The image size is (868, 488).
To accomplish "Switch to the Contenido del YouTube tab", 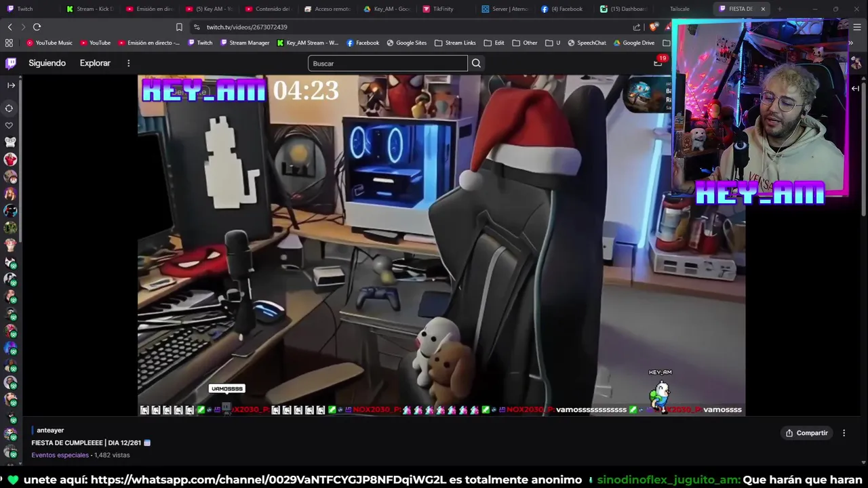I will 269,9.
